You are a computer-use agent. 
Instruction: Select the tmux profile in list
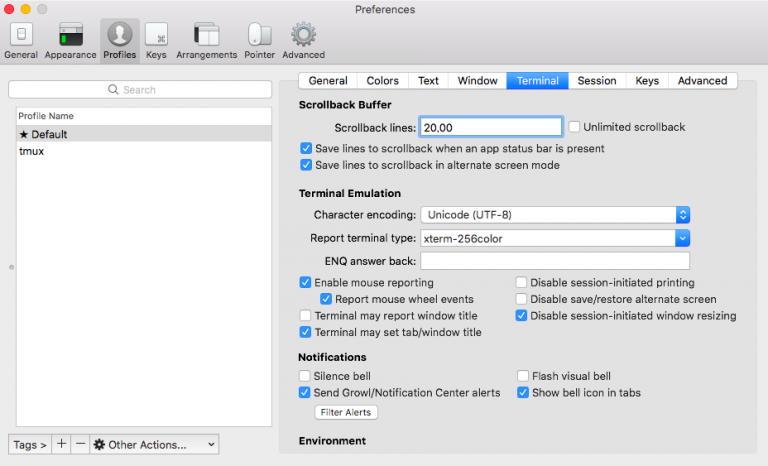[32, 151]
